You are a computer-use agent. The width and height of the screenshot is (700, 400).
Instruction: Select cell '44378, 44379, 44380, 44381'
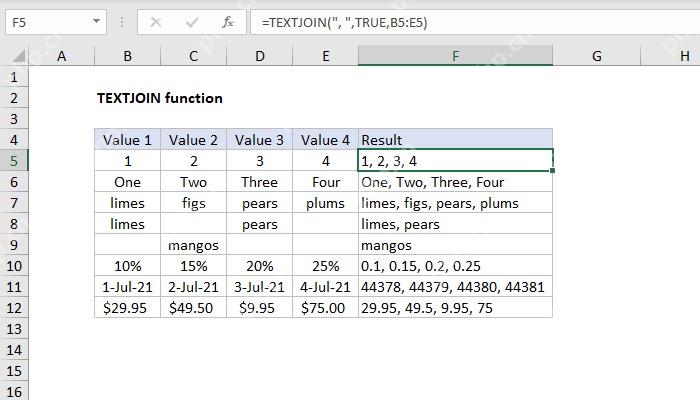click(x=455, y=287)
